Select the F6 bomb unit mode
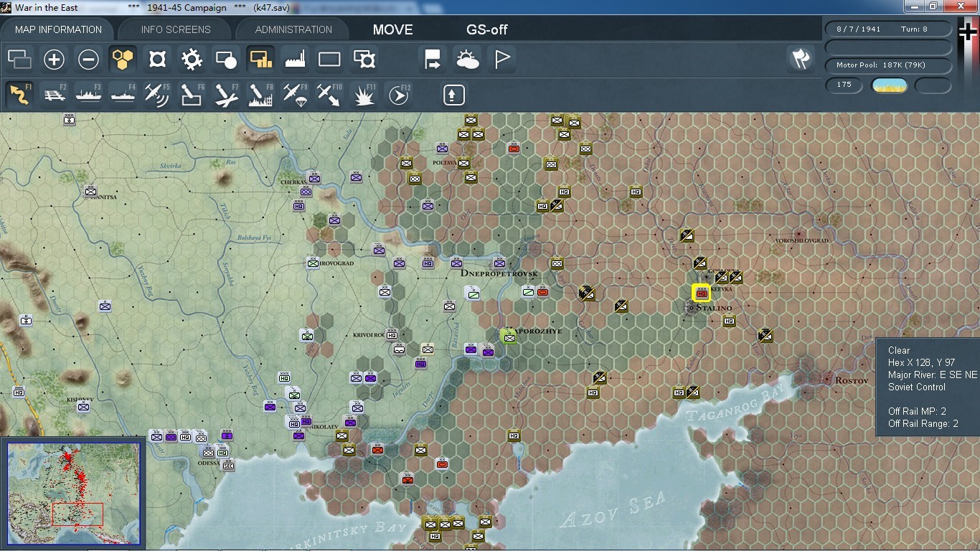The height and width of the screenshot is (551, 980). [192, 95]
